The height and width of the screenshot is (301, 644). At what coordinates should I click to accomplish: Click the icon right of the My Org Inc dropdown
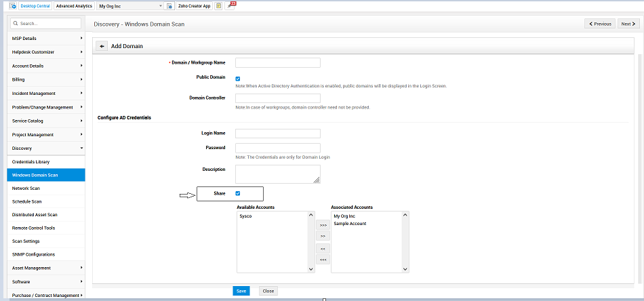(169, 5)
